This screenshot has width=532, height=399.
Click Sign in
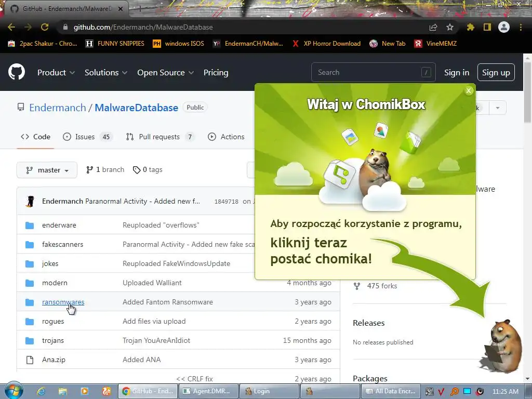tap(457, 73)
